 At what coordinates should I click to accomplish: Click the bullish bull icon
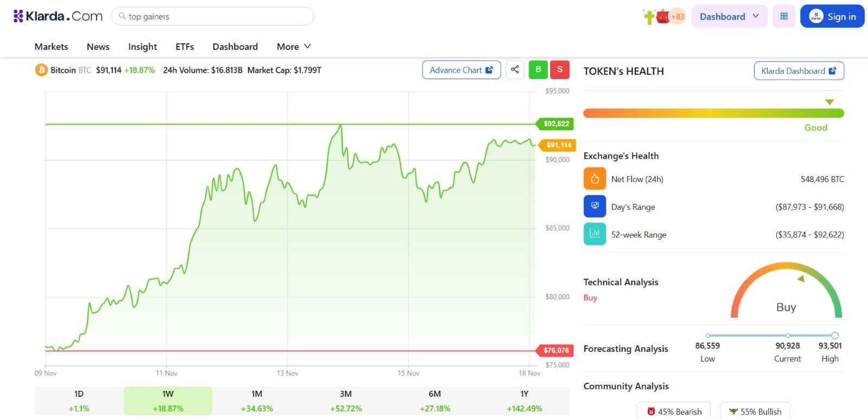point(733,411)
